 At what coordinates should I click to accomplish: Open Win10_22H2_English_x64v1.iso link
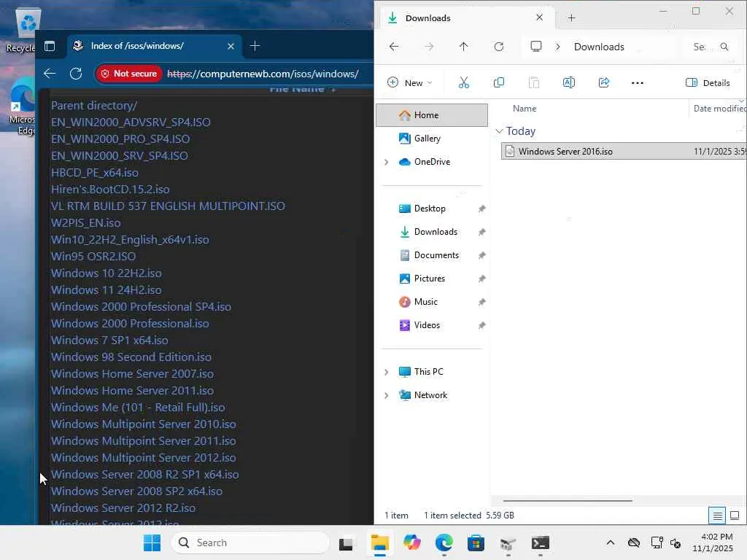pyautogui.click(x=130, y=239)
